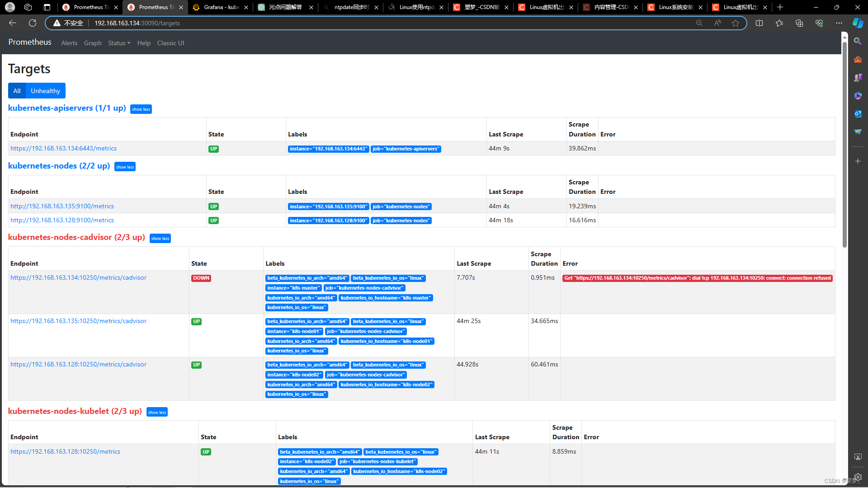Image resolution: width=868 pixels, height=488 pixels.
Task: Open a new browser tab
Action: click(x=780, y=7)
